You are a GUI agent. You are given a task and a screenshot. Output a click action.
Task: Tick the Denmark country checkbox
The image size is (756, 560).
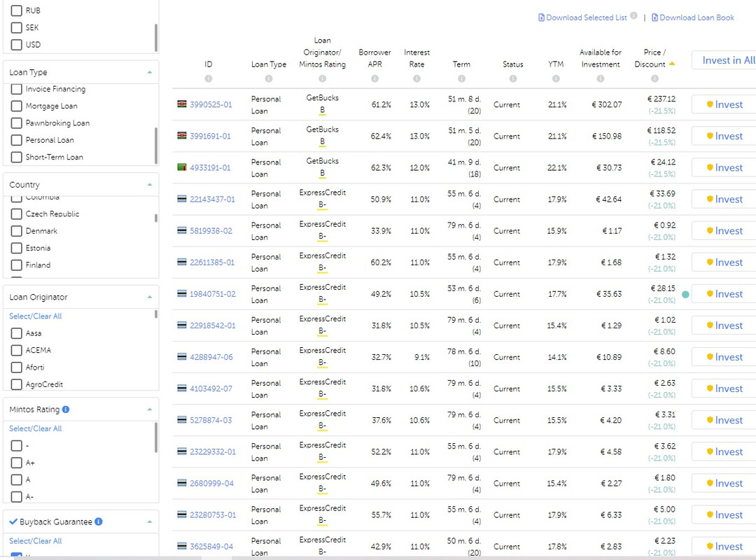click(x=16, y=231)
